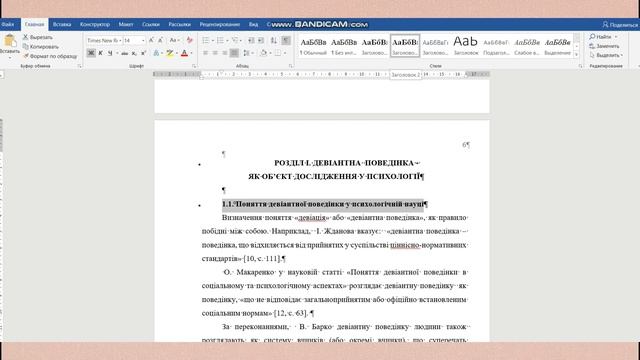640x360 pixels.
Task: Toggle align right button
Action: coord(224,53)
